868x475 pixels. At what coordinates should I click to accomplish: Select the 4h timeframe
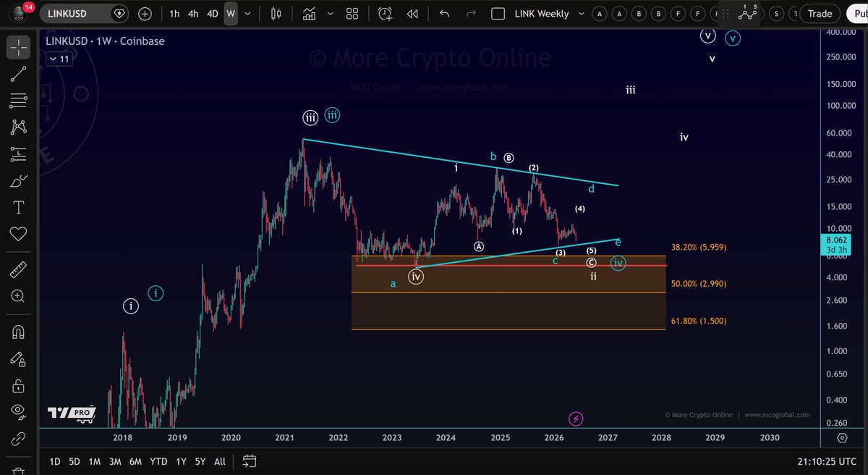[x=193, y=14]
